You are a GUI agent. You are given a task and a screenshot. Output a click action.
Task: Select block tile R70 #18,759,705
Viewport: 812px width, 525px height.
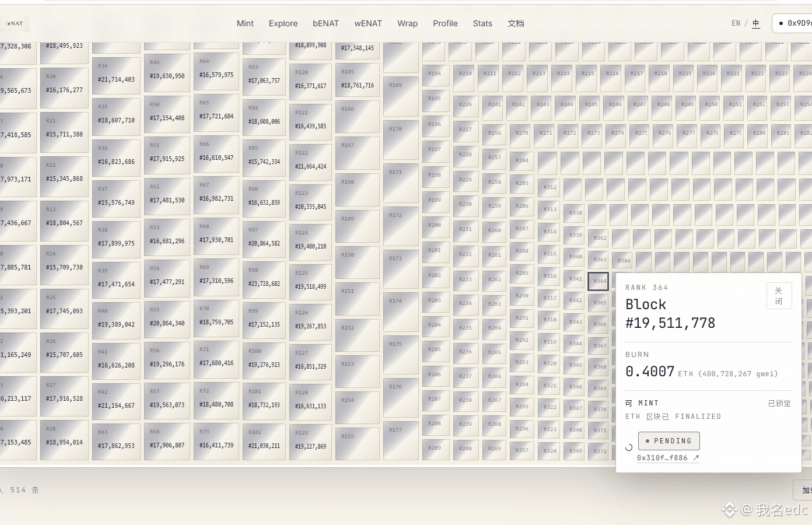coord(216,318)
